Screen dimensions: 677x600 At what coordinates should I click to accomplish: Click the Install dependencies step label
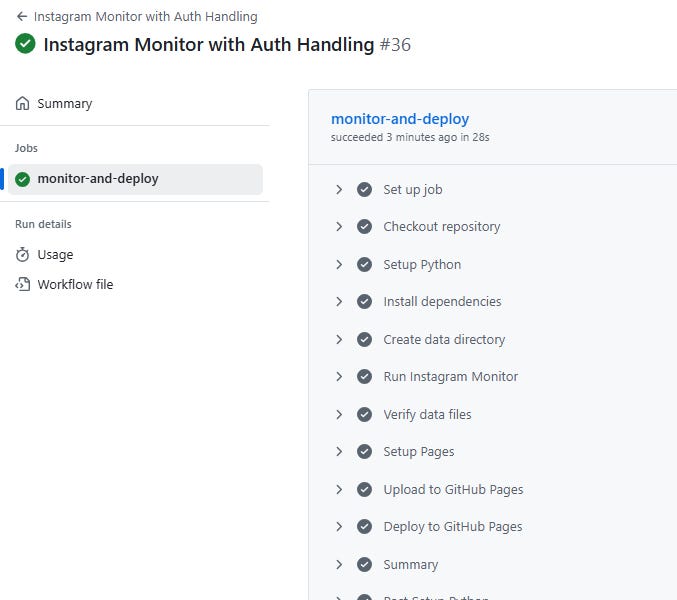tap(443, 302)
